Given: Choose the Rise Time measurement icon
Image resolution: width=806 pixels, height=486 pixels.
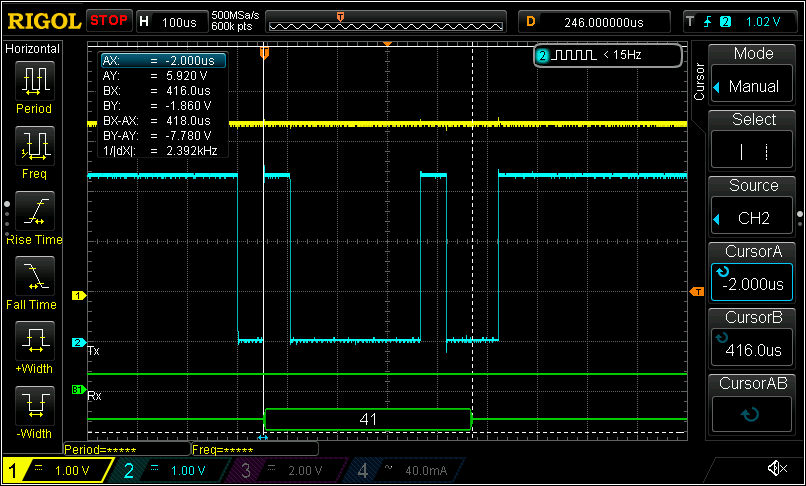Looking at the screenshot, I should click(36, 211).
